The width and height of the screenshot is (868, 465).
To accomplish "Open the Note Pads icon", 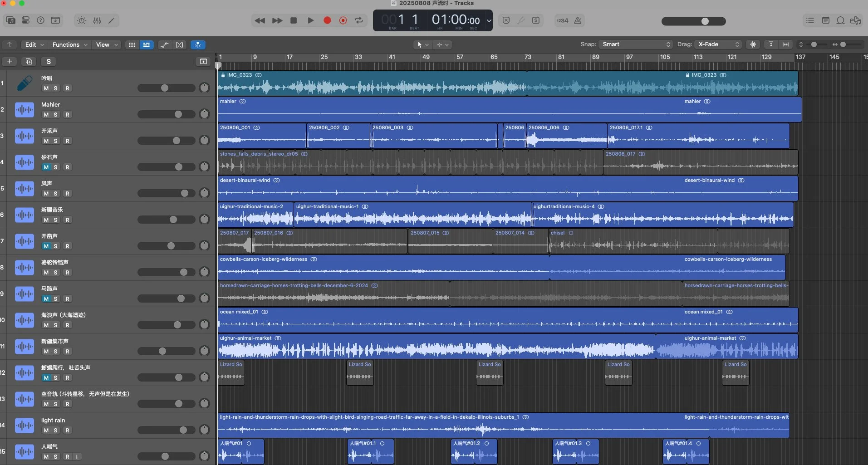I will (826, 20).
